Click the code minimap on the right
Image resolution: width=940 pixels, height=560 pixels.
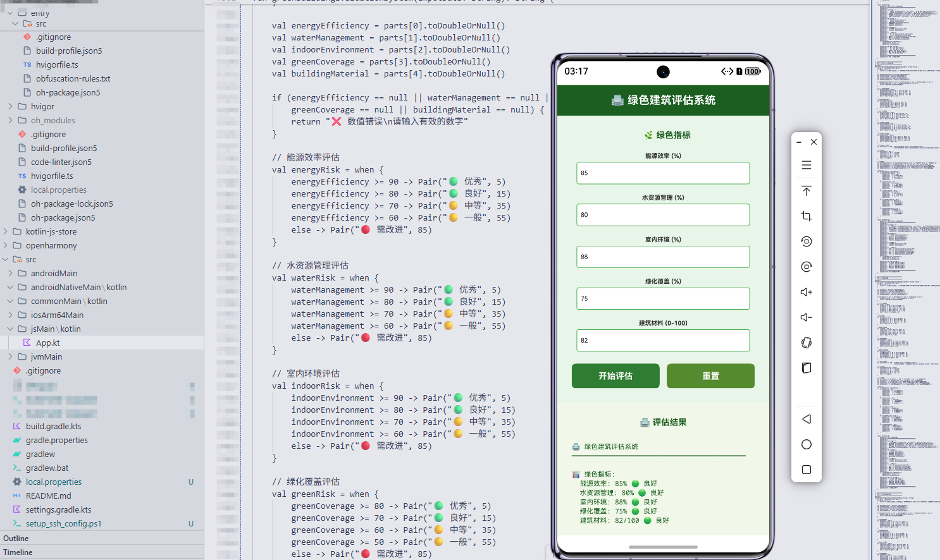tap(906, 280)
